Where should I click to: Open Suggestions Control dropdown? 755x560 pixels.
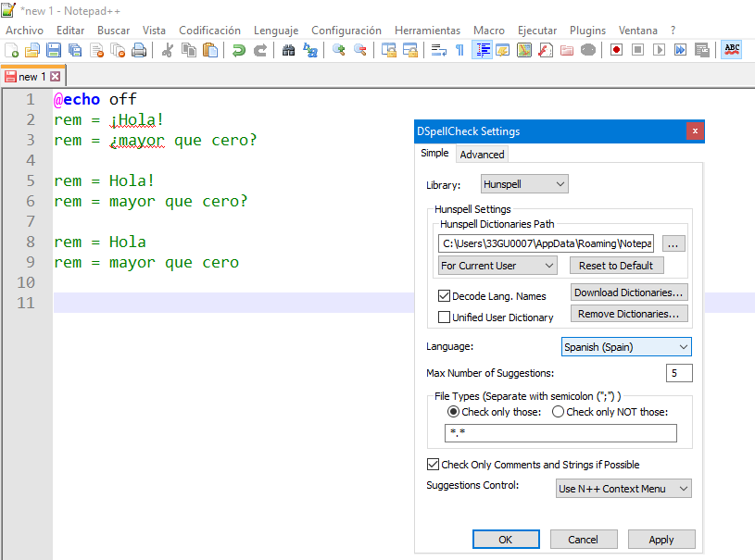click(x=623, y=489)
